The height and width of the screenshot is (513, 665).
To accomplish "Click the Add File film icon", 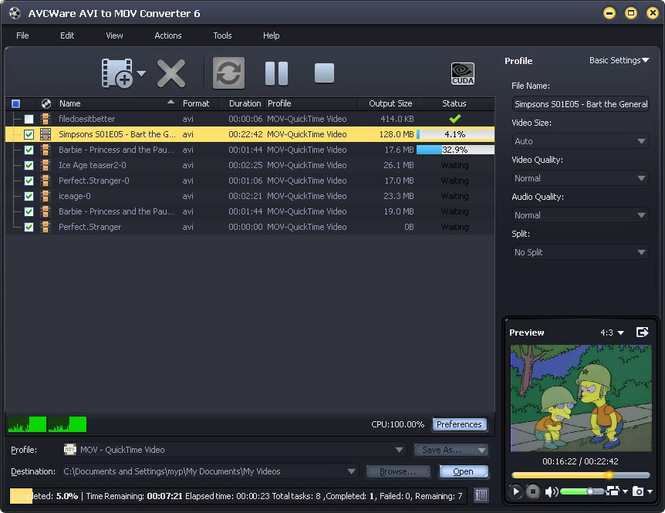I will [117, 73].
